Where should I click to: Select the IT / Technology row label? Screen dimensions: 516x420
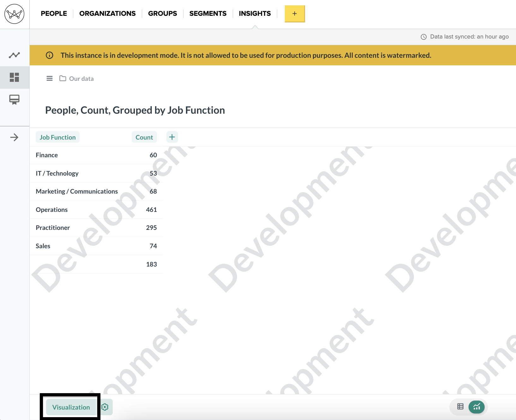click(x=57, y=173)
